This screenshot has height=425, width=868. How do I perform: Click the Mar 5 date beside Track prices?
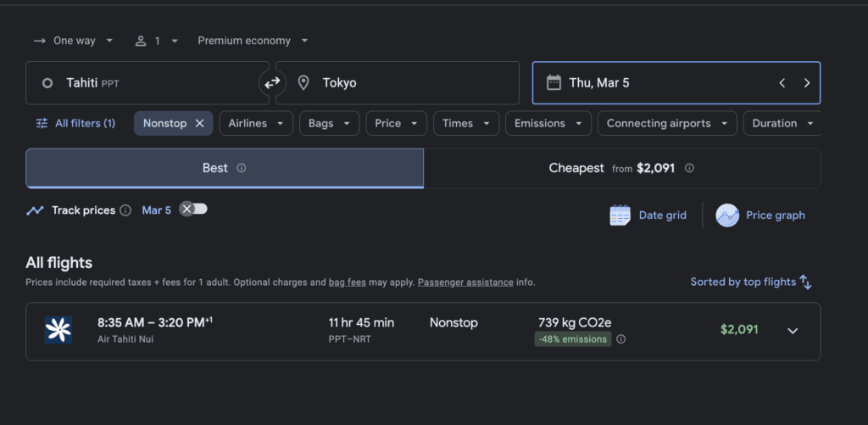point(156,210)
